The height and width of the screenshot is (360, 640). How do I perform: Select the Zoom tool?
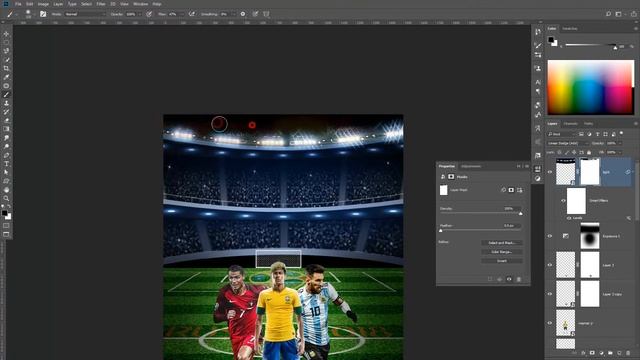coord(6,198)
